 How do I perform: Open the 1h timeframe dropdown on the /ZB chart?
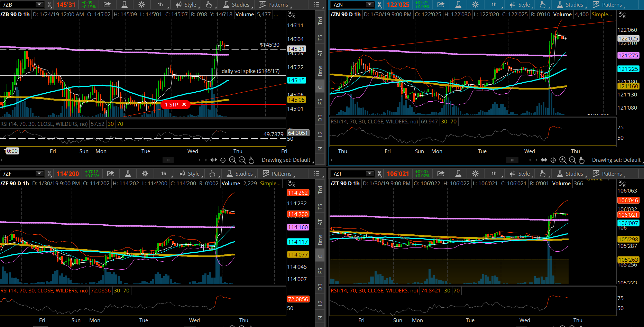[x=161, y=4]
